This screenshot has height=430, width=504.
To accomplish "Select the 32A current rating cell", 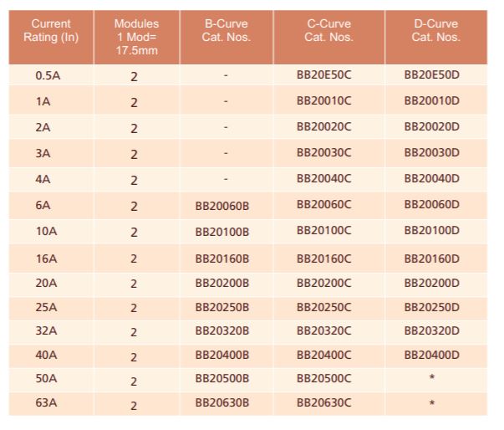I will click(47, 330).
